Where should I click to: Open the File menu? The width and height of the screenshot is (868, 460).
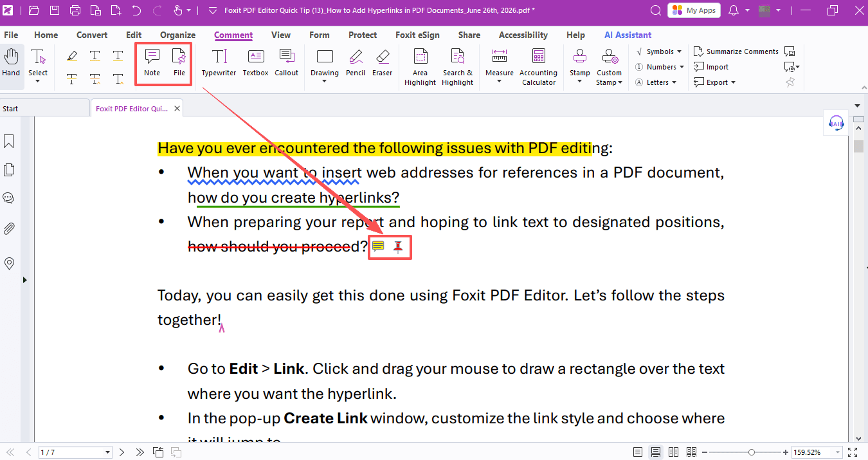point(11,35)
